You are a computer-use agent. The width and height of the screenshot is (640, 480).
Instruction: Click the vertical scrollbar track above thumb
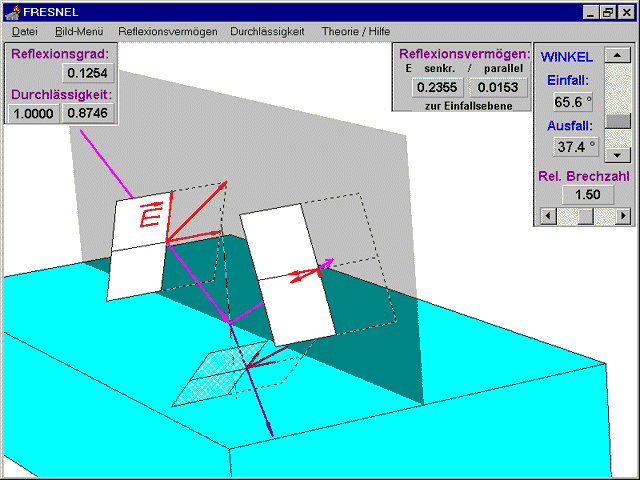tap(618, 88)
